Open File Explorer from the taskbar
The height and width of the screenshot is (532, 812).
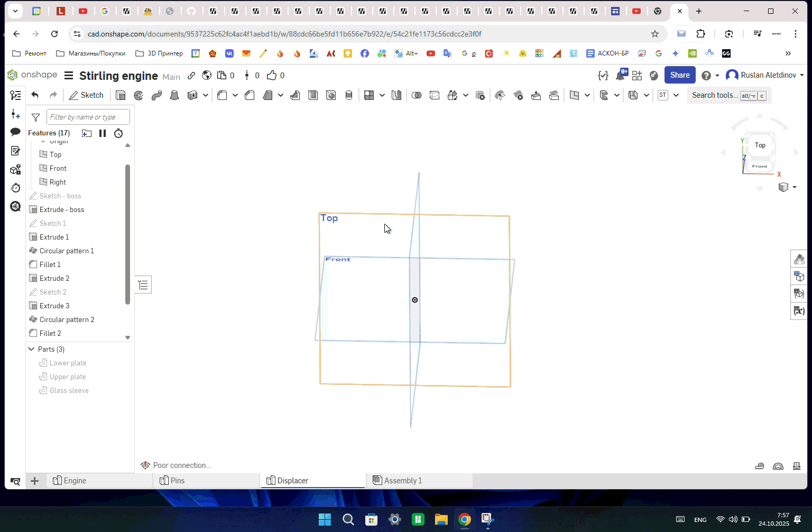click(x=441, y=519)
